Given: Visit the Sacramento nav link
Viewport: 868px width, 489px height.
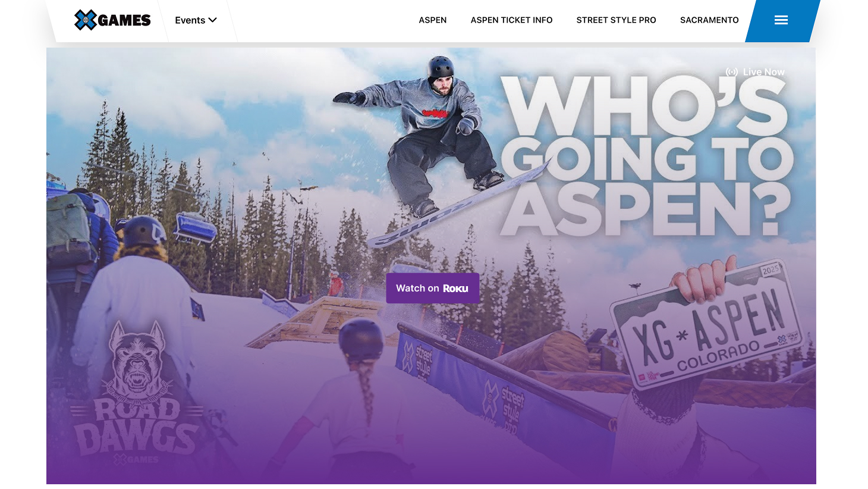Looking at the screenshot, I should [x=709, y=20].
